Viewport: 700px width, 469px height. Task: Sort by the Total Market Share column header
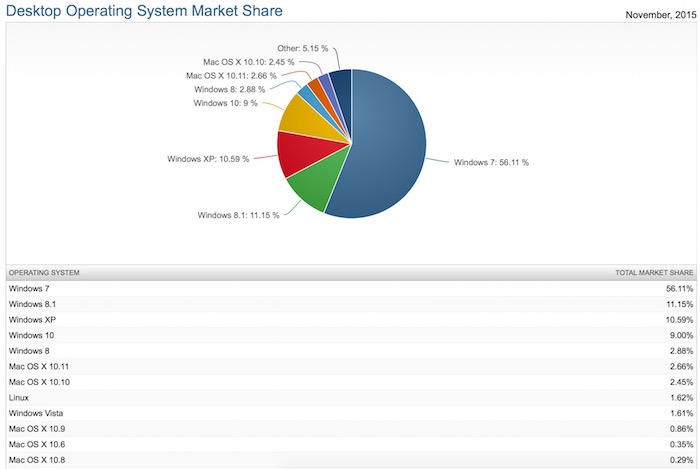pyautogui.click(x=652, y=272)
